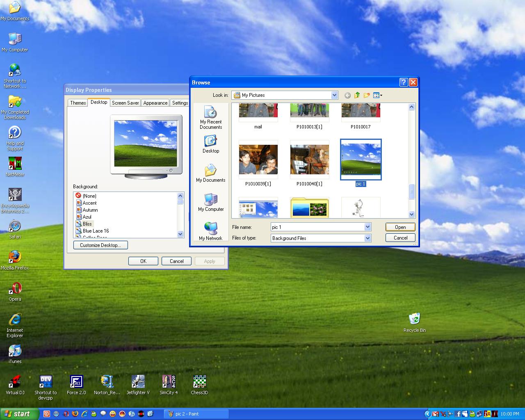The width and height of the screenshot is (525, 420).
Task: Open My Recent Documents in places bar
Action: tap(211, 118)
